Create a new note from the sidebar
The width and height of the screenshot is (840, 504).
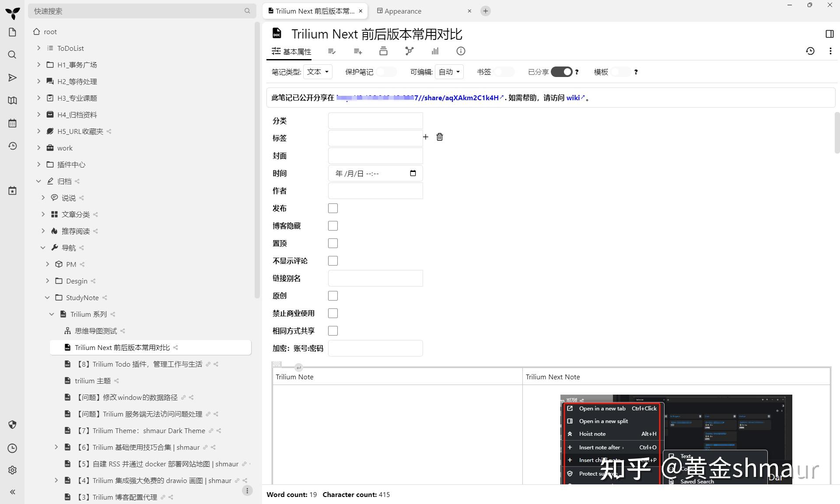click(x=12, y=32)
